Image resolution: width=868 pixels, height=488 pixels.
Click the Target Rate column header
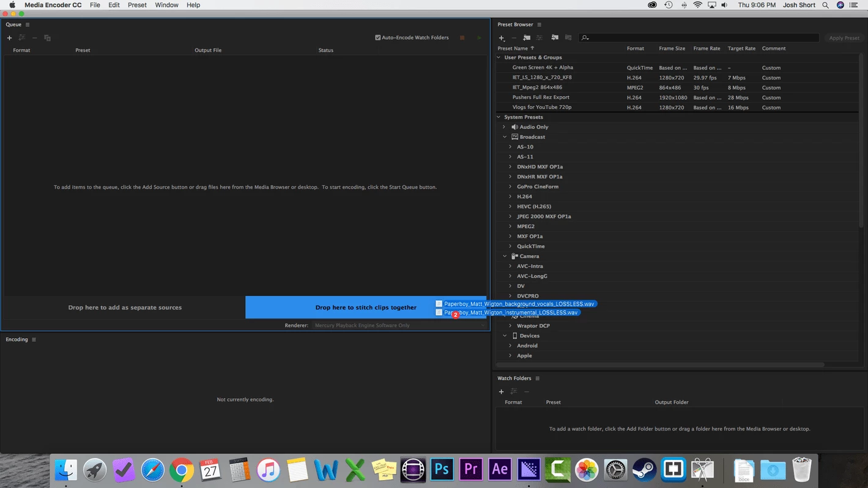[x=741, y=48]
